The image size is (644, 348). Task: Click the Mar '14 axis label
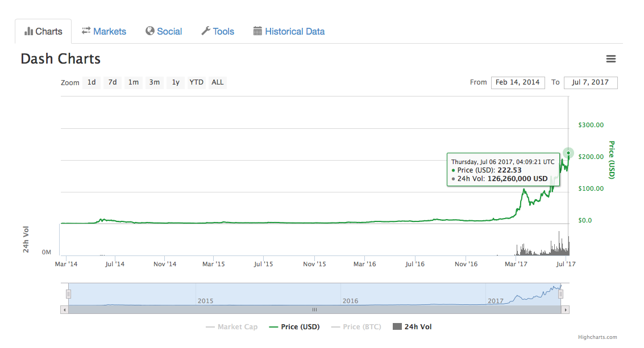(x=66, y=265)
